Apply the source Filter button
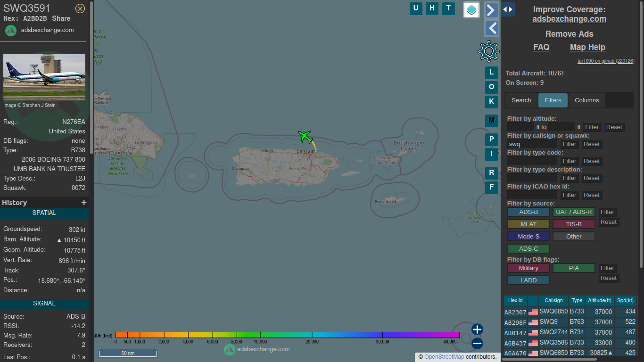Image resolution: width=644 pixels, height=362 pixels. pyautogui.click(x=607, y=212)
